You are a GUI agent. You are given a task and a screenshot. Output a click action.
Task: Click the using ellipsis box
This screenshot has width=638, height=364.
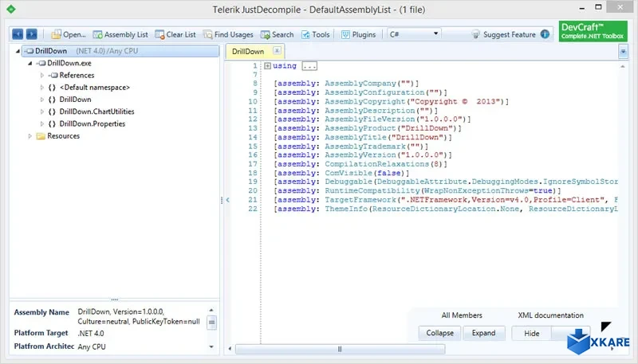(x=309, y=66)
